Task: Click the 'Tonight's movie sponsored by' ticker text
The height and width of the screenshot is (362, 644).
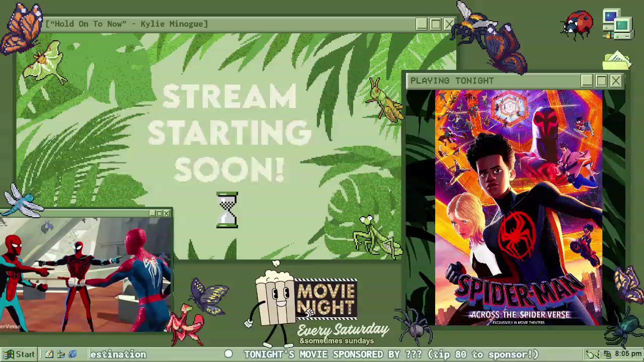Action: click(x=391, y=354)
